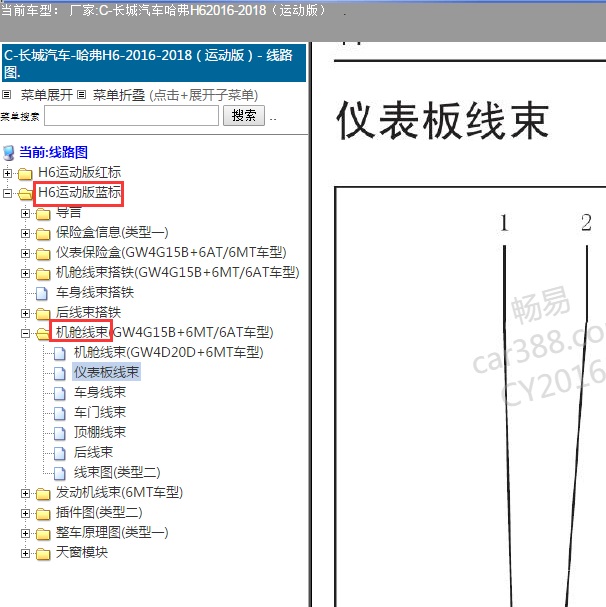Click 菜单折叠 to collapse all menus
Screen dimensions: 606x607
pos(119,95)
